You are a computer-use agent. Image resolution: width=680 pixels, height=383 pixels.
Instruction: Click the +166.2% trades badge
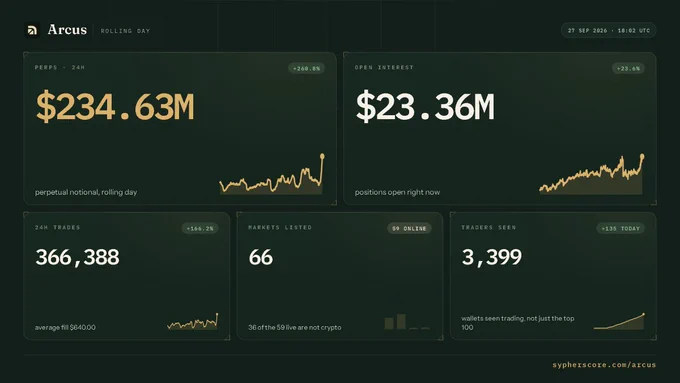200,228
